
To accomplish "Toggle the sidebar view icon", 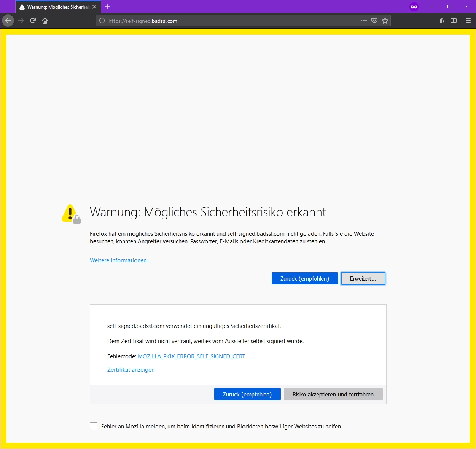I will click(454, 21).
